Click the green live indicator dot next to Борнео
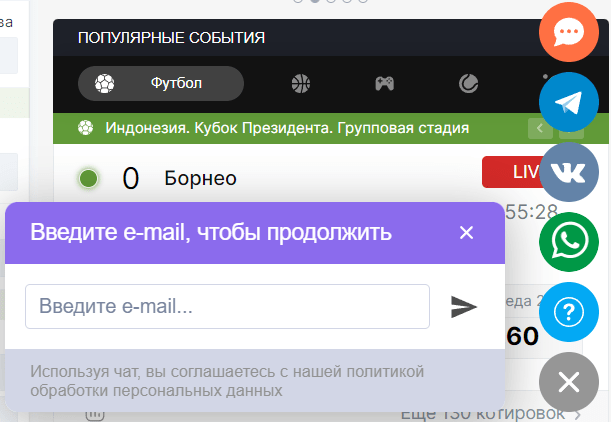611x422 pixels. pyautogui.click(x=88, y=178)
